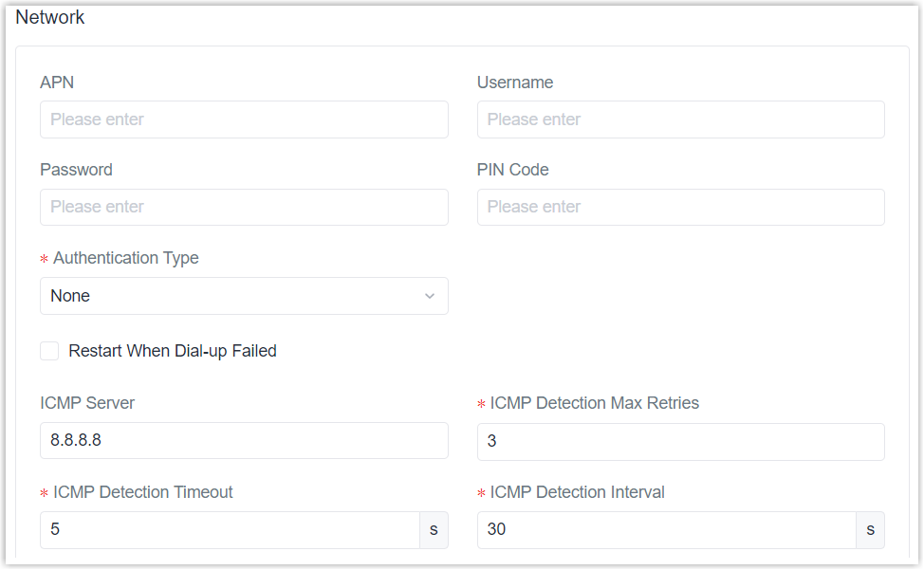Select the ICMP Detection Max Retries field
This screenshot has width=924, height=570.
point(680,441)
